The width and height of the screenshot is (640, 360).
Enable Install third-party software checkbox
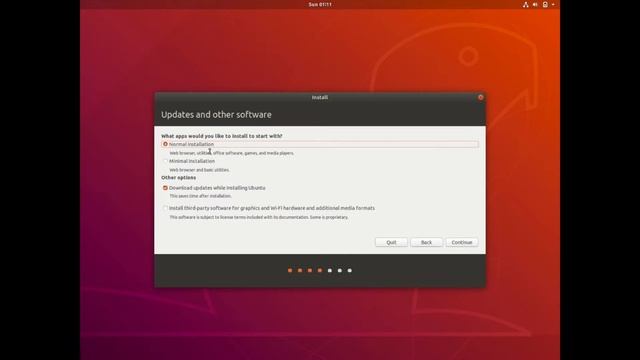click(165, 208)
